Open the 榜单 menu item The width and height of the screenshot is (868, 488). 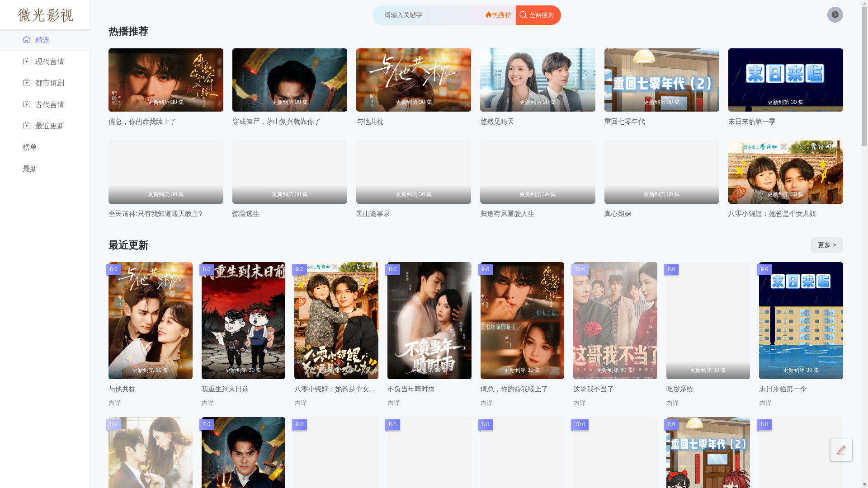(x=30, y=147)
